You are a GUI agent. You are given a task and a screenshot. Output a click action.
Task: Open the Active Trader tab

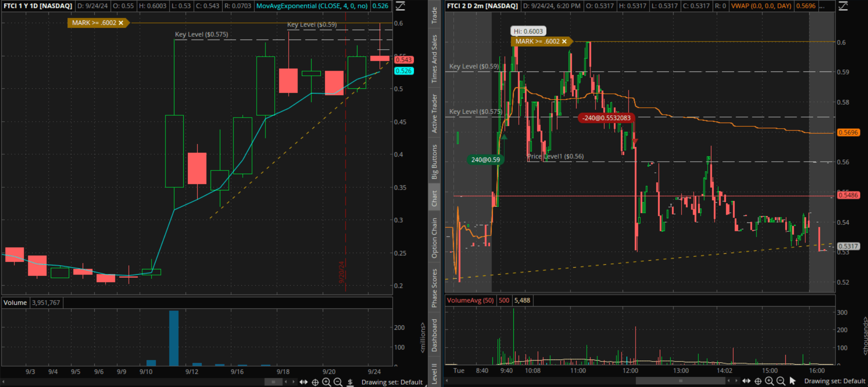click(x=434, y=113)
